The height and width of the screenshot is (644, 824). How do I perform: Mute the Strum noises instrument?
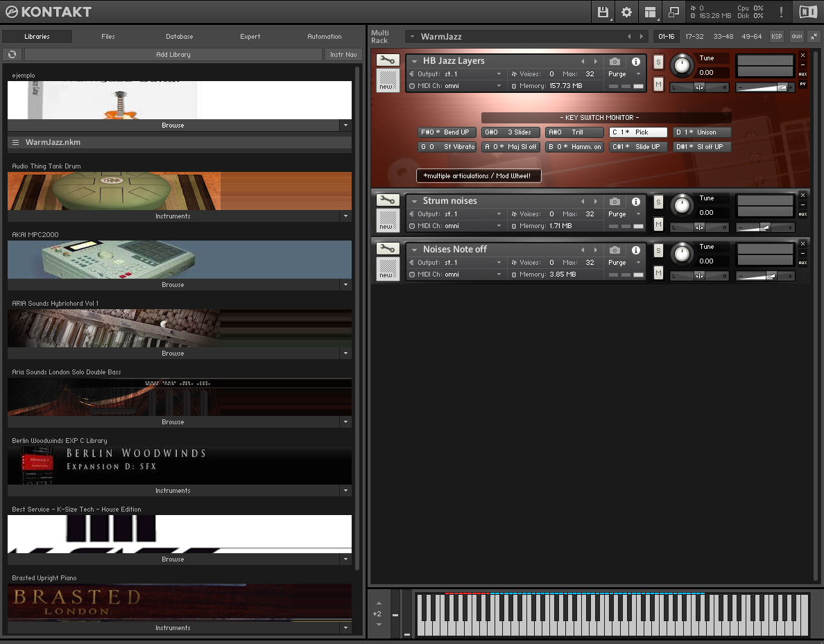[658, 225]
